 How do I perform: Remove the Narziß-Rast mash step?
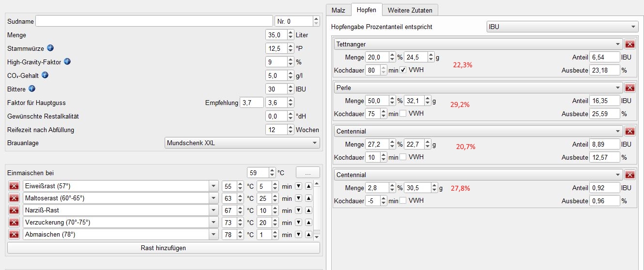pyautogui.click(x=14, y=210)
